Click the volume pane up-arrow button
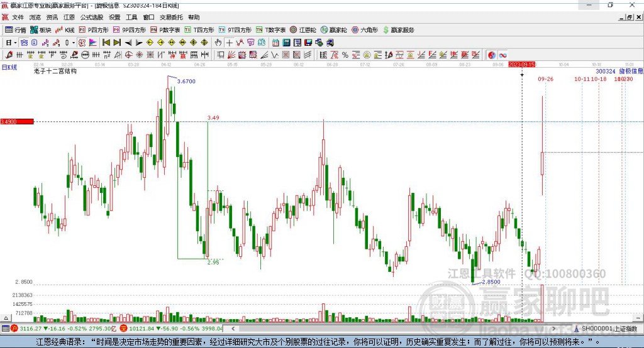Viewport: 644px width, 348px height. pyautogui.click(x=6, y=318)
